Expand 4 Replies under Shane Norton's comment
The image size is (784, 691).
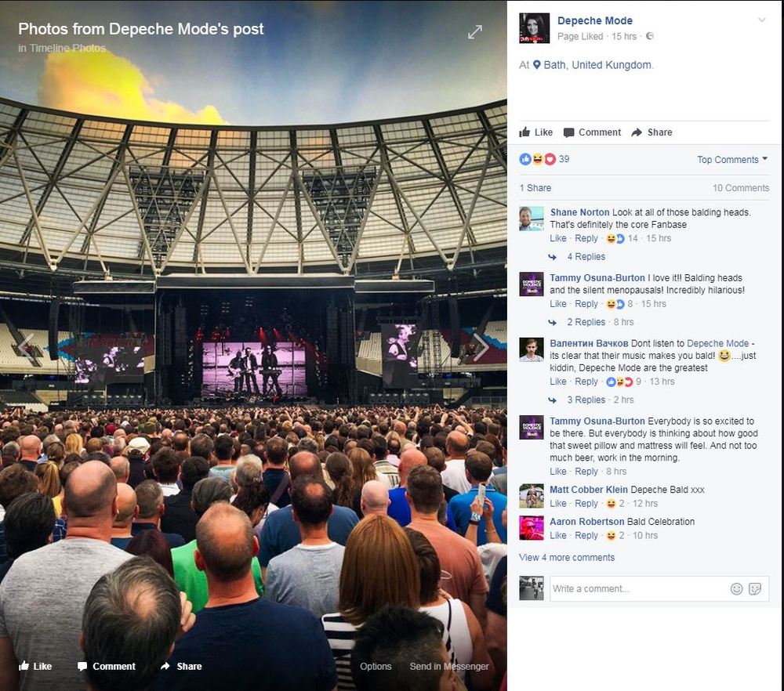click(586, 257)
